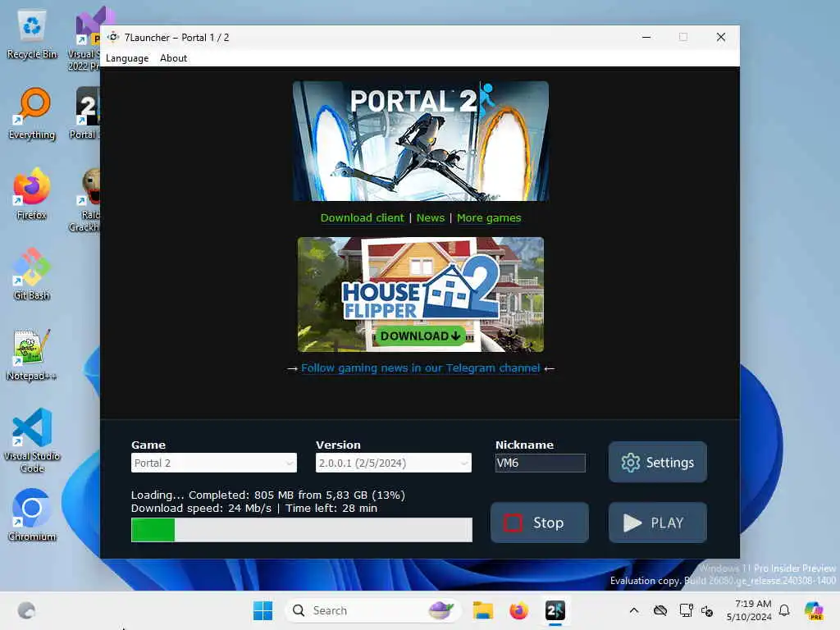The width and height of the screenshot is (840, 630).
Task: Open the Copilot preview taskbar icon
Action: click(x=814, y=610)
